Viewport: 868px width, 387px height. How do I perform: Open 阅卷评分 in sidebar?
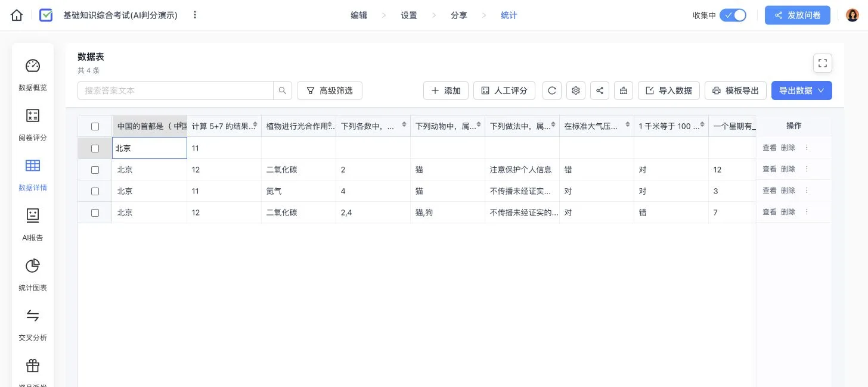tap(33, 124)
